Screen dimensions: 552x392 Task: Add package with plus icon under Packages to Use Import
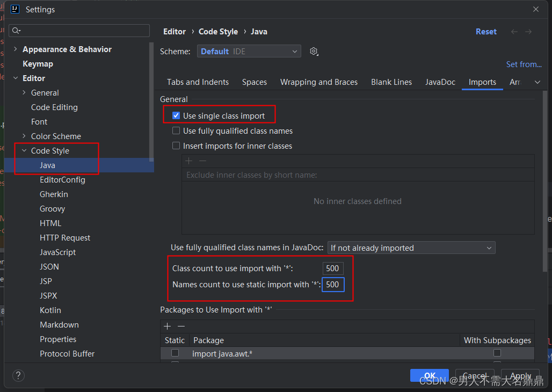168,326
